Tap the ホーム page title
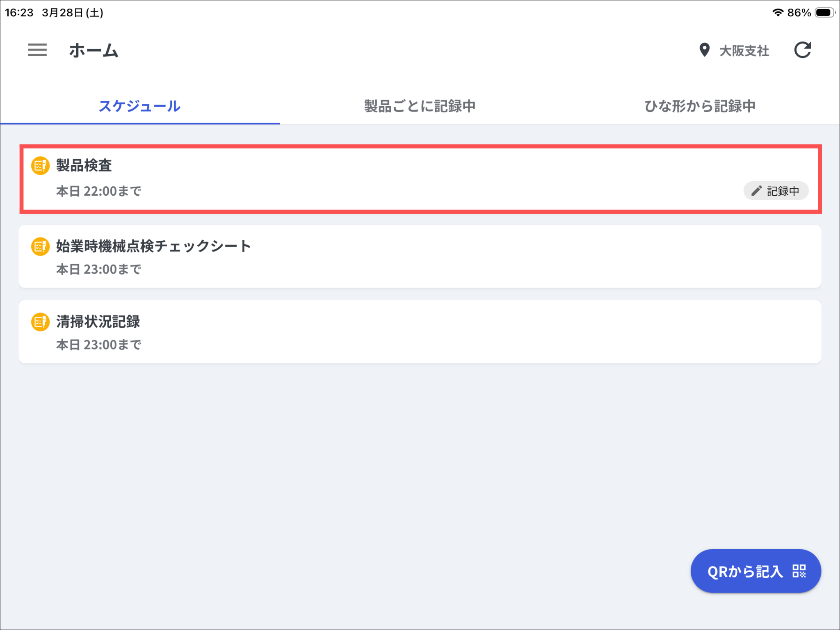The width and height of the screenshot is (840, 630). coord(94,50)
